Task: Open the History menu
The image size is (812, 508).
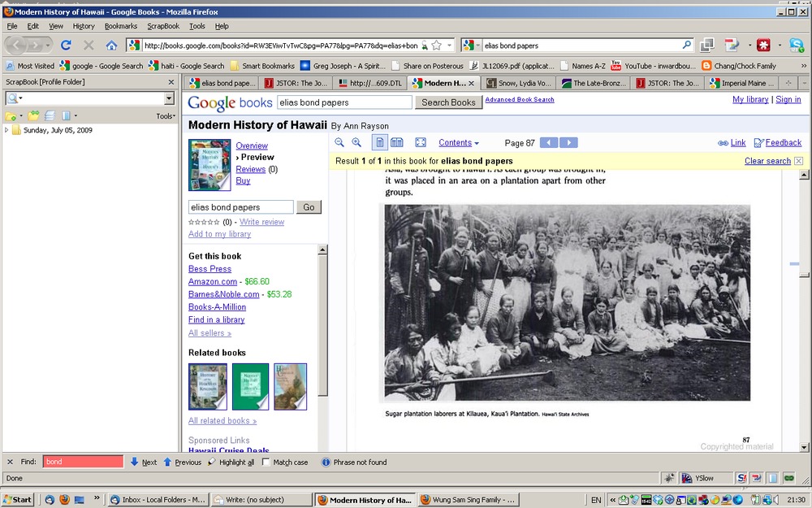Action: (84, 26)
